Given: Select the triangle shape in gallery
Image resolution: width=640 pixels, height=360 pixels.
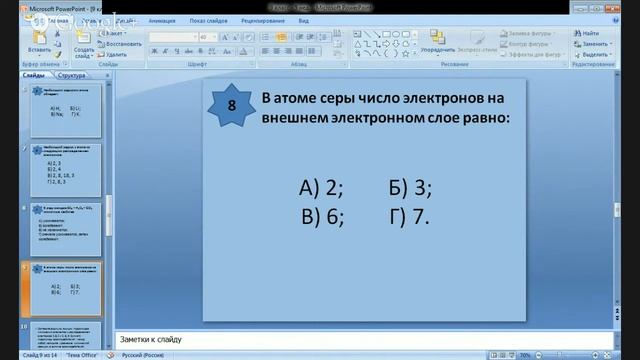Looking at the screenshot, I should tap(358, 44).
